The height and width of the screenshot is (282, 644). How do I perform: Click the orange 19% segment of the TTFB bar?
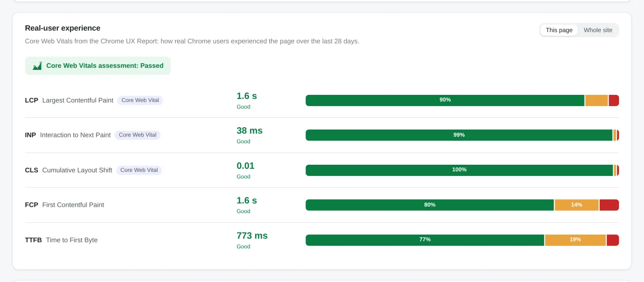pyautogui.click(x=575, y=240)
